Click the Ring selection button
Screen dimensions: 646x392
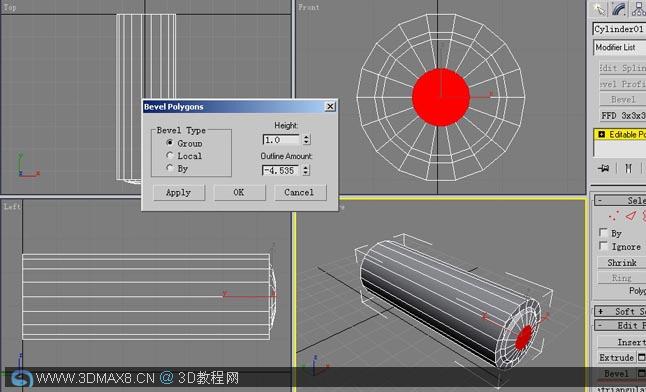(x=622, y=278)
